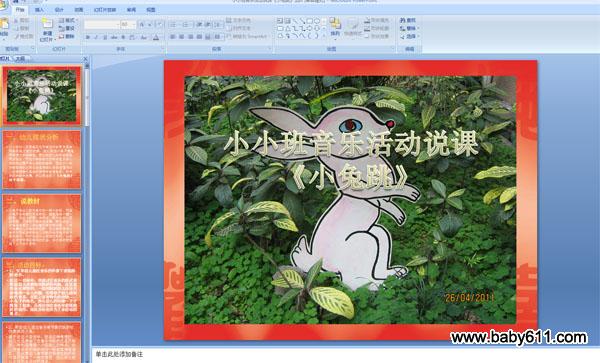The image size is (600, 363).
Task: Click the font color A icon
Action: pyautogui.click(x=156, y=37)
